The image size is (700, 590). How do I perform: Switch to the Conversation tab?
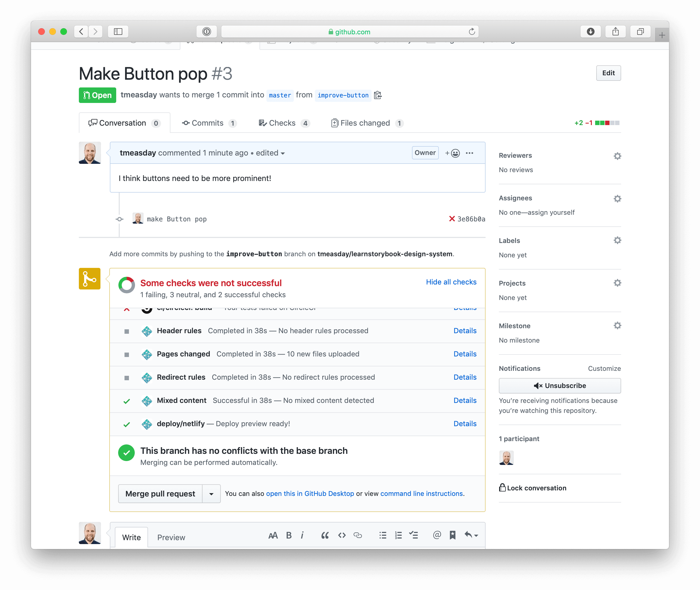pyautogui.click(x=125, y=123)
